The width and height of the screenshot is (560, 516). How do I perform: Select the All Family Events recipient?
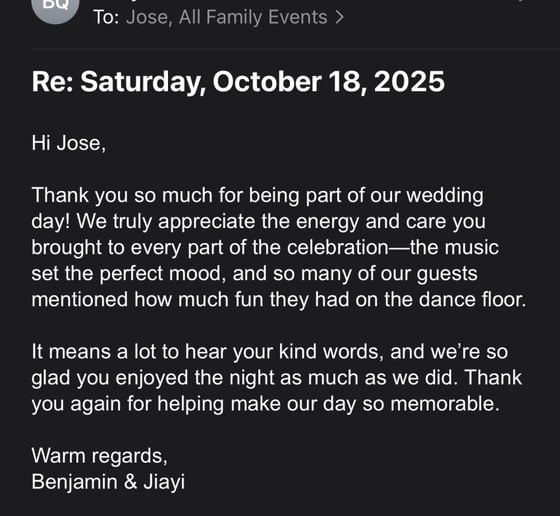253,17
